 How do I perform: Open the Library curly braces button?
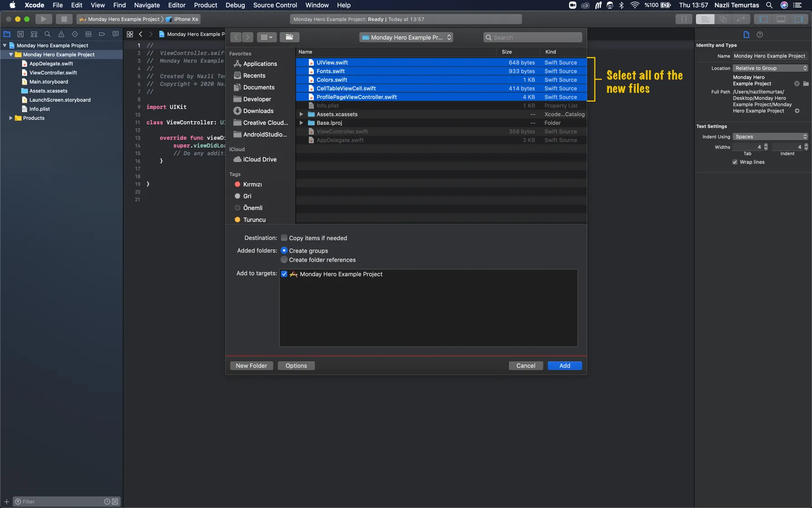tap(684, 19)
